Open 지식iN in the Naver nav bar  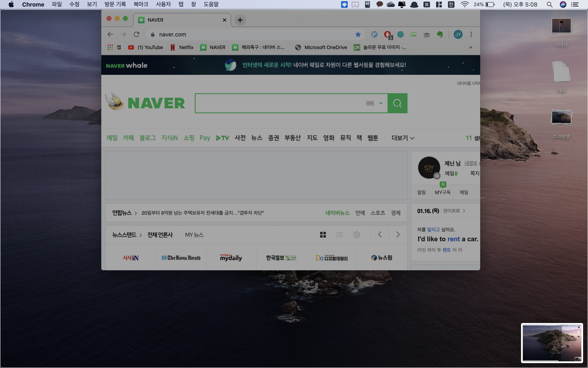coord(170,138)
